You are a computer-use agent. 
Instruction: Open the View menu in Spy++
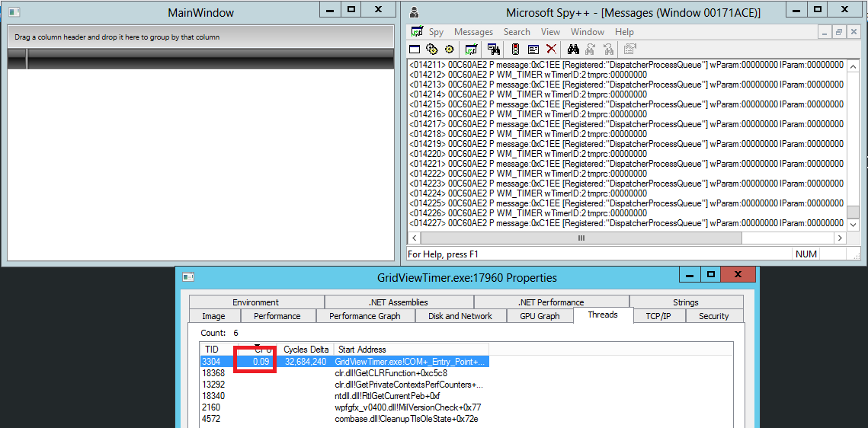(550, 32)
